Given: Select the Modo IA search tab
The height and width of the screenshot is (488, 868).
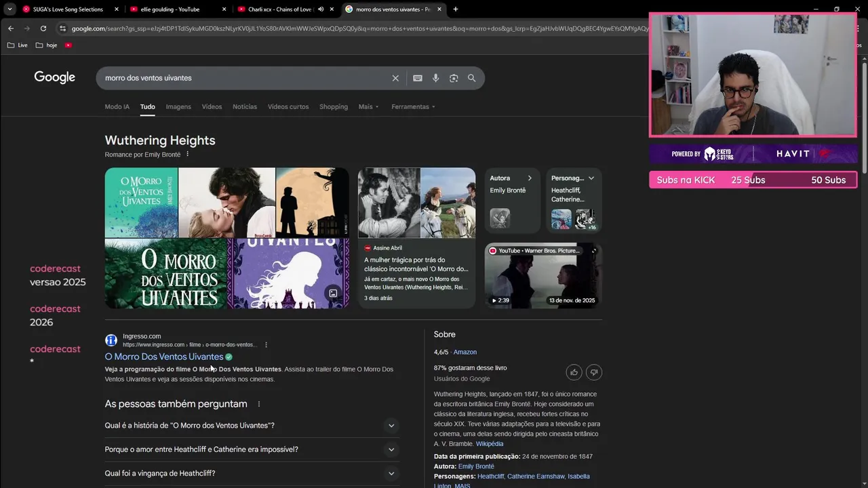Looking at the screenshot, I should coord(117,106).
